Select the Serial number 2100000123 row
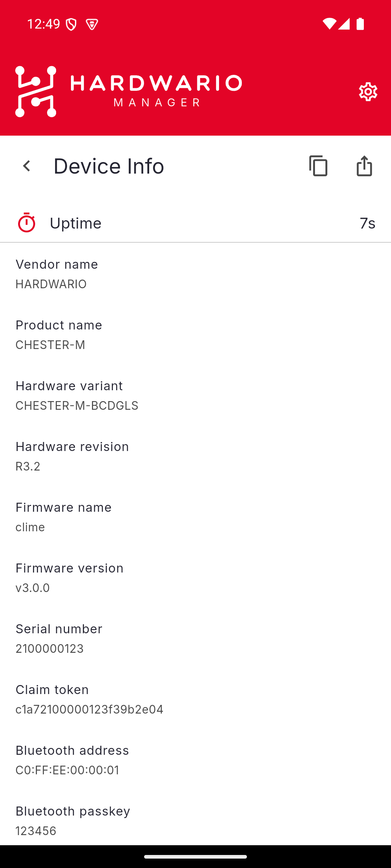The height and width of the screenshot is (868, 391). (x=195, y=638)
